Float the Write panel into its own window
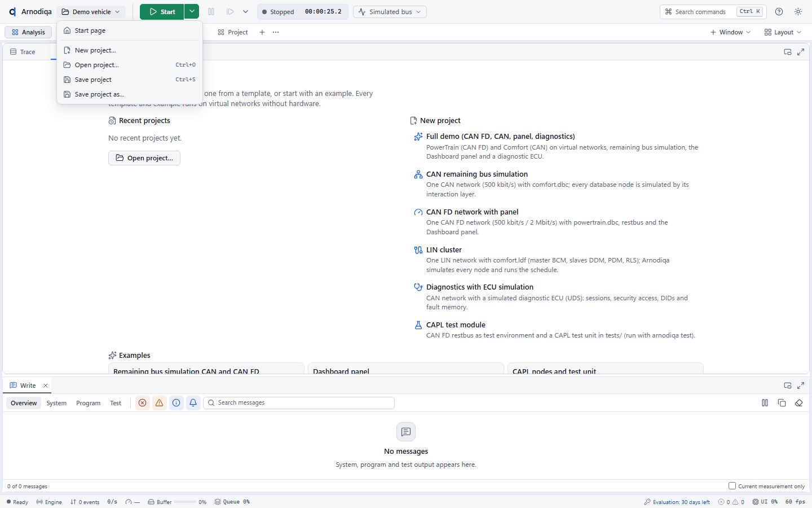812x508 pixels. point(788,386)
